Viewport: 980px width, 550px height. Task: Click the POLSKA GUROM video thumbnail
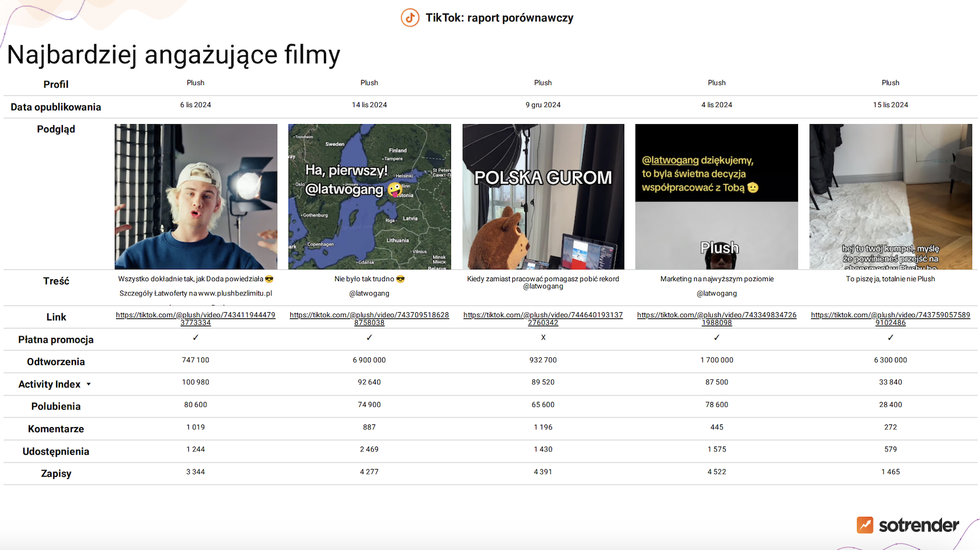543,197
